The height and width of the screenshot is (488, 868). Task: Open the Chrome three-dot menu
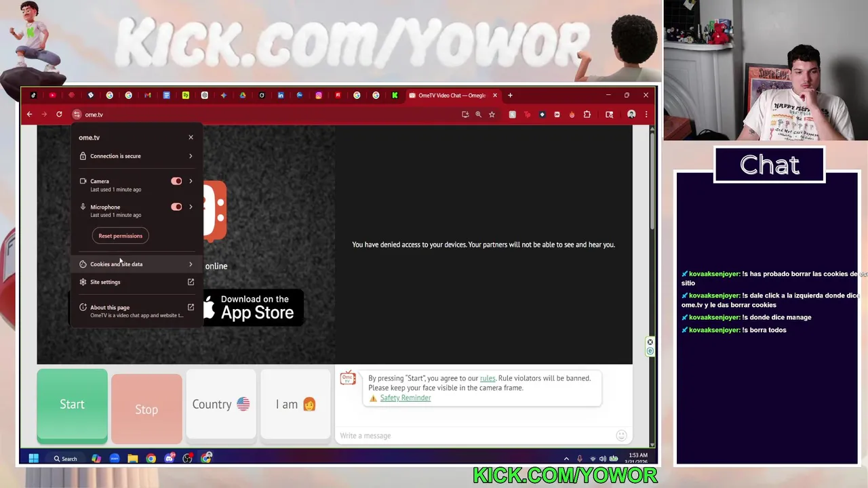coord(646,115)
